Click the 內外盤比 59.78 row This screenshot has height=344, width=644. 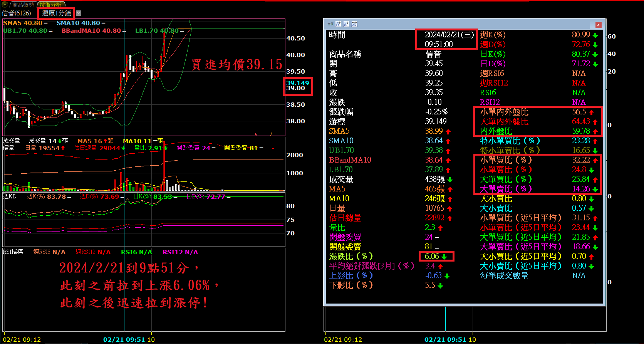point(539,131)
